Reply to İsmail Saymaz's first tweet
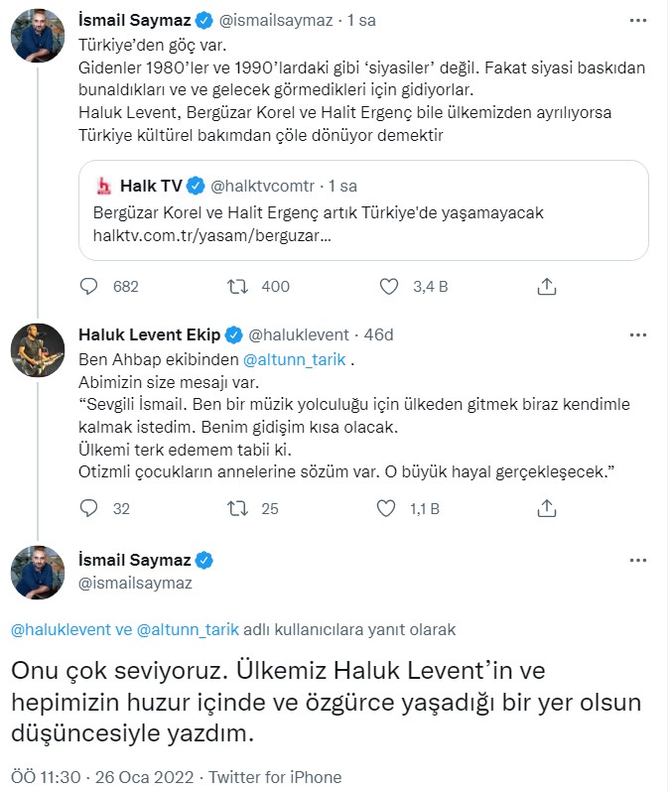The image size is (672, 791). (x=89, y=286)
